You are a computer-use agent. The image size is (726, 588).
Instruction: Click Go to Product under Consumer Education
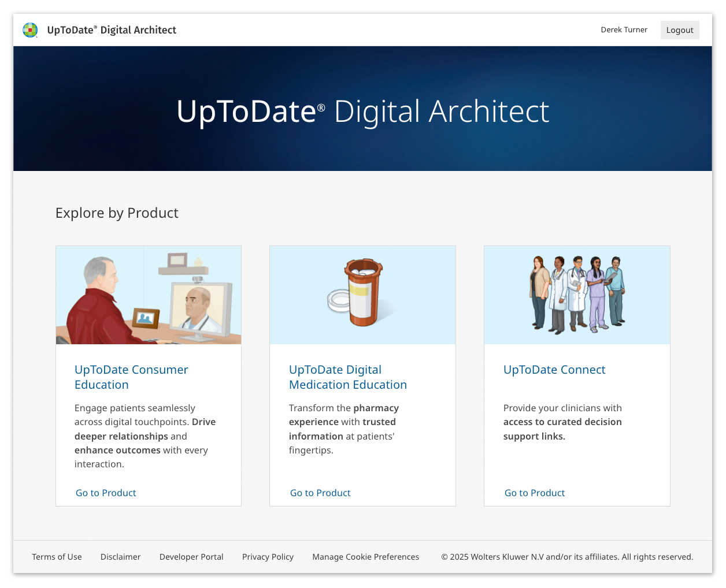point(106,493)
